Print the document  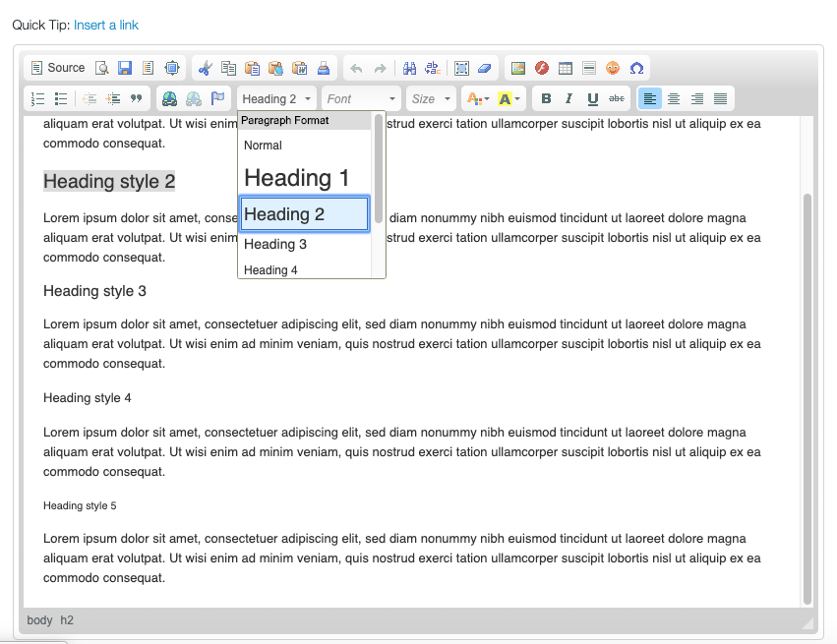pos(323,67)
